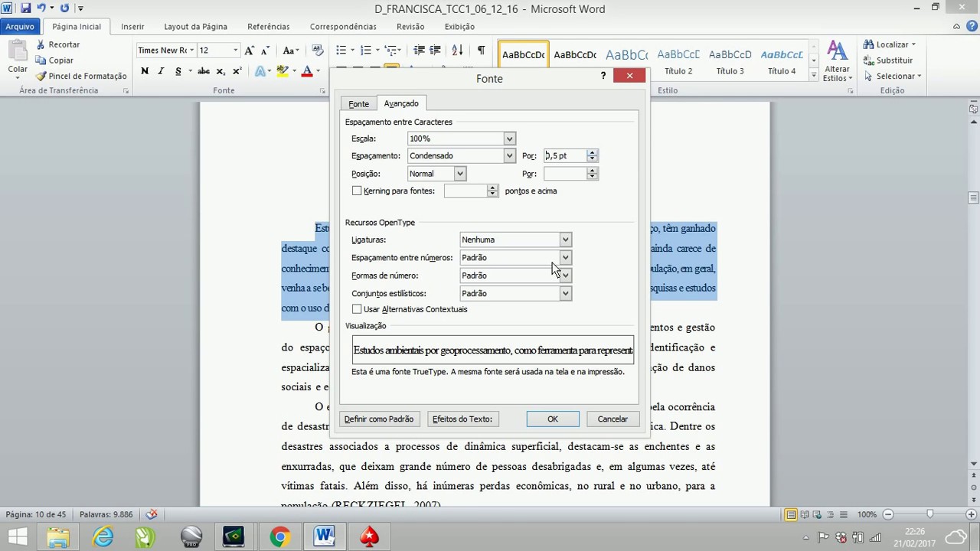Check Kerning para fontes checkbox
980x551 pixels.
tap(357, 191)
